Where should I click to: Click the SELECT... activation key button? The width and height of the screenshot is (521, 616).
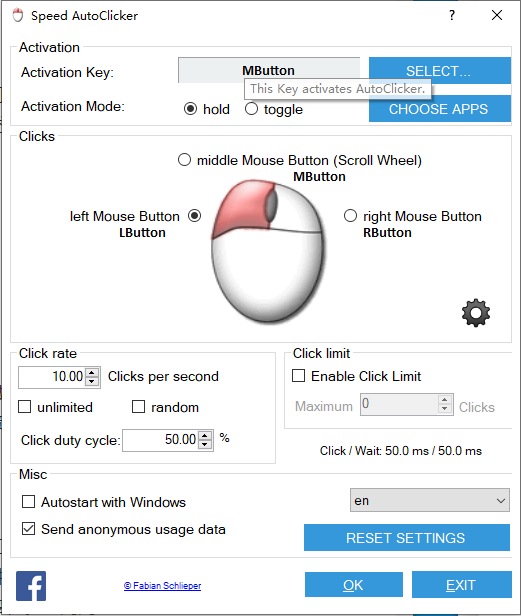pos(440,71)
